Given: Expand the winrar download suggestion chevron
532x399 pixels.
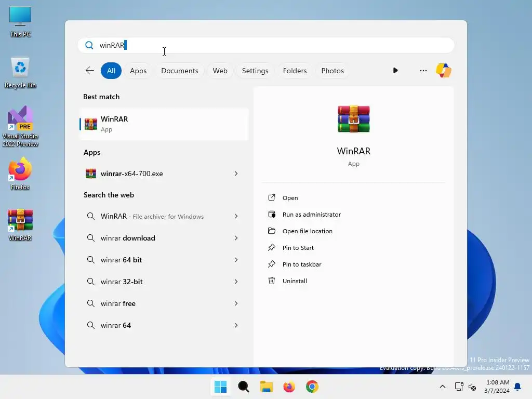Looking at the screenshot, I should click(x=236, y=238).
